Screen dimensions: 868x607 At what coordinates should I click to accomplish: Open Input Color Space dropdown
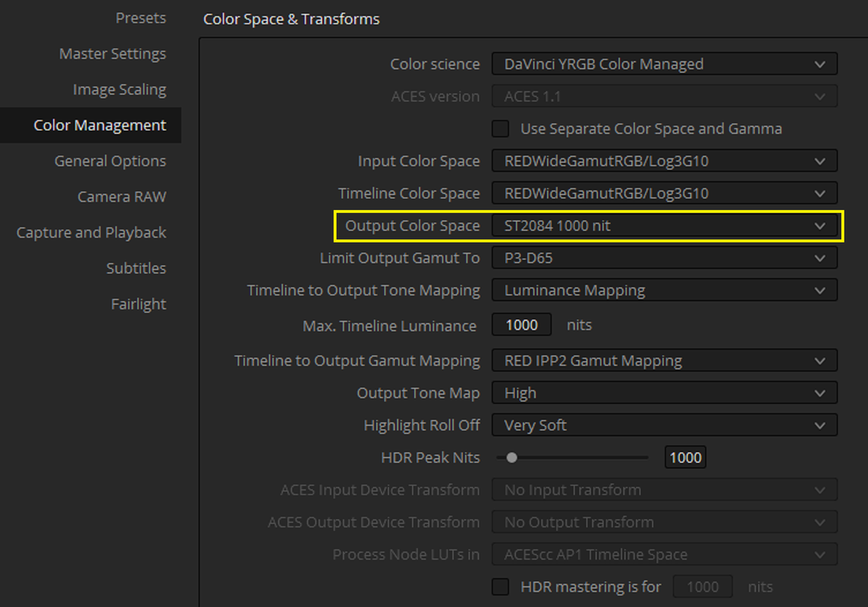(665, 161)
